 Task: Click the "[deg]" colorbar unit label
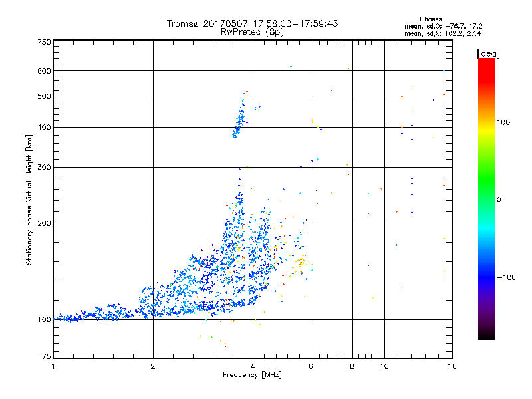[488, 53]
